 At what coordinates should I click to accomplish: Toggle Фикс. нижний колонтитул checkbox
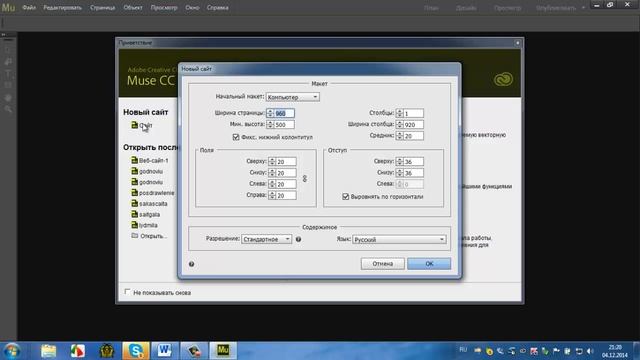[x=236, y=137]
